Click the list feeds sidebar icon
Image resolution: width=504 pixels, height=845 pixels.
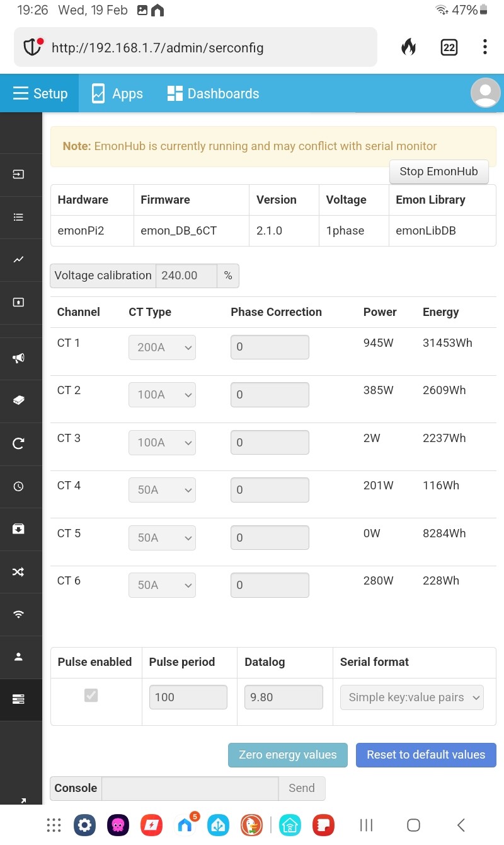(x=19, y=217)
